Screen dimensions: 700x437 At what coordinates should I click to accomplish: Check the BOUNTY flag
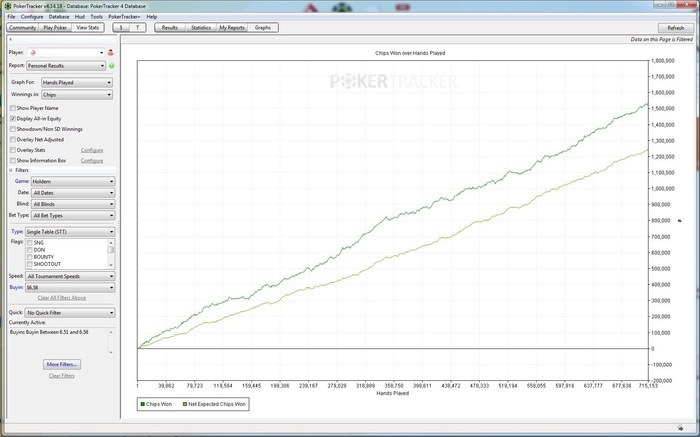coord(30,257)
